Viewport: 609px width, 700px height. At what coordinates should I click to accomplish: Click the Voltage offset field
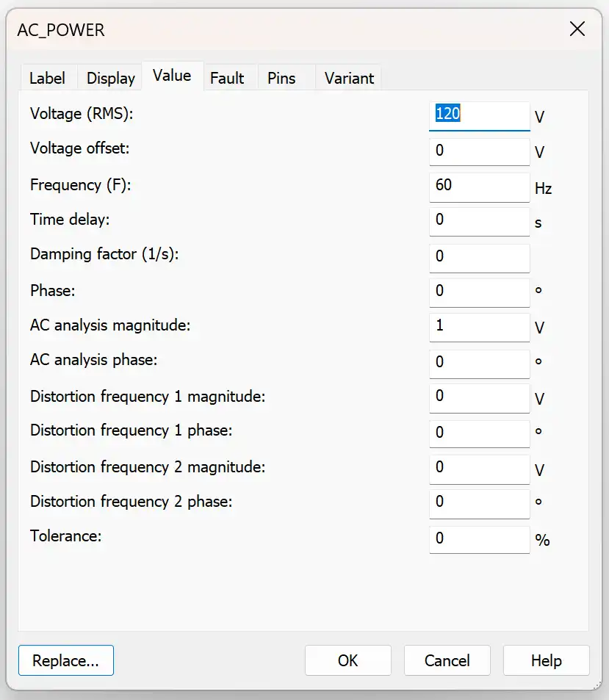point(479,151)
